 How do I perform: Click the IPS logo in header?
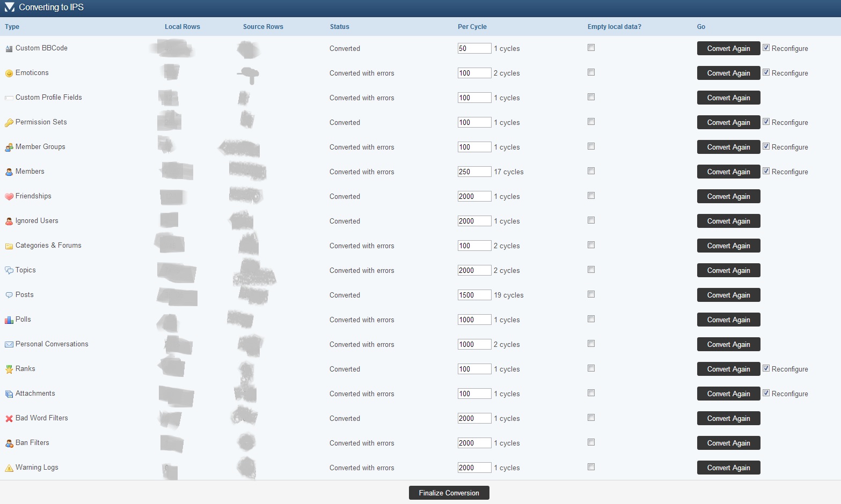click(x=10, y=8)
